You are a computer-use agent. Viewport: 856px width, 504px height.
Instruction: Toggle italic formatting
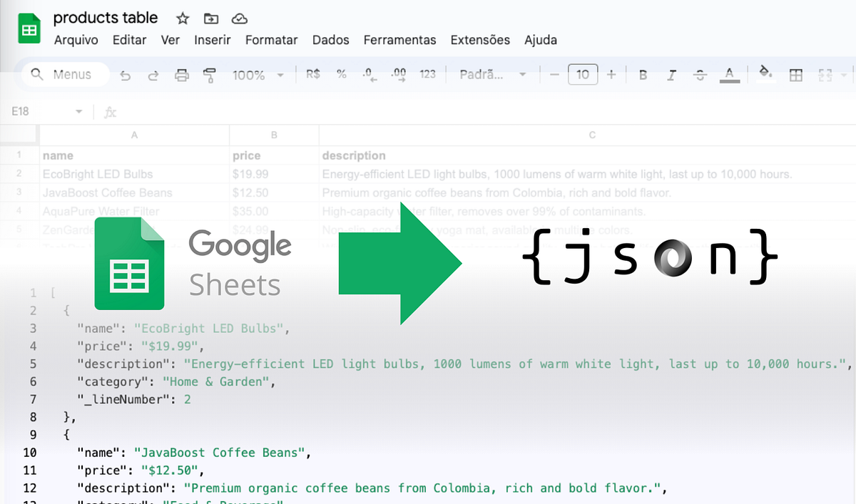[x=671, y=74]
